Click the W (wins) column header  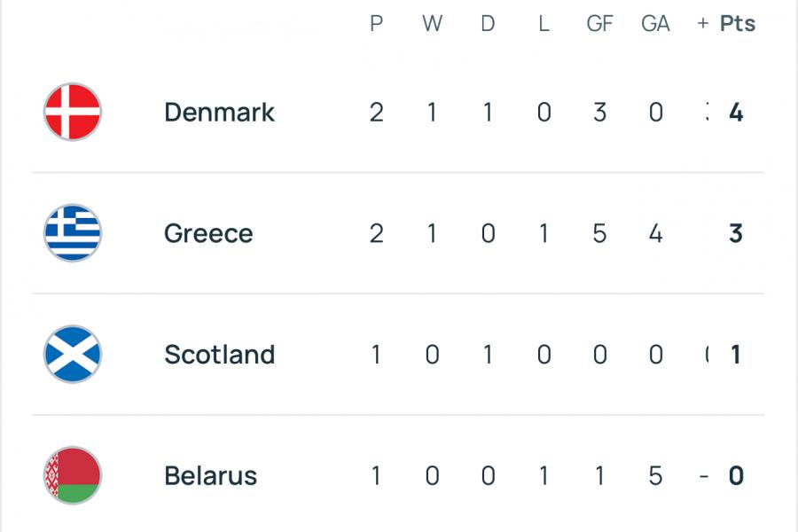[432, 24]
